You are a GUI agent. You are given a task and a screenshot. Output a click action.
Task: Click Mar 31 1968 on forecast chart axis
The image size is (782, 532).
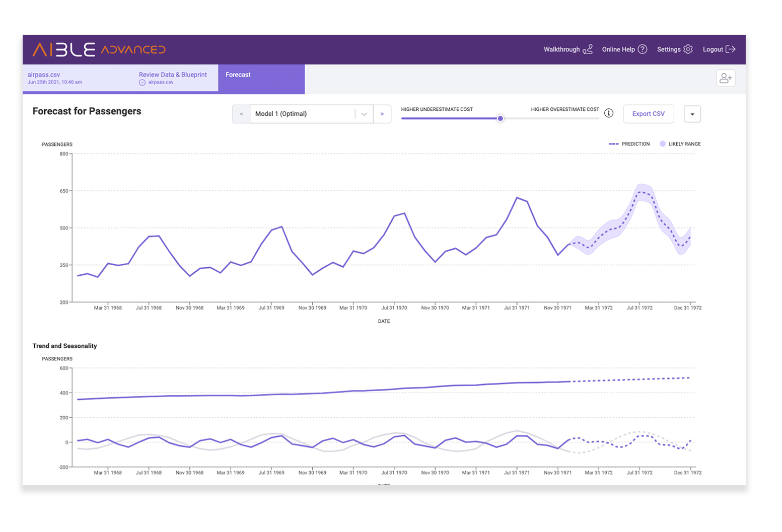click(108, 308)
